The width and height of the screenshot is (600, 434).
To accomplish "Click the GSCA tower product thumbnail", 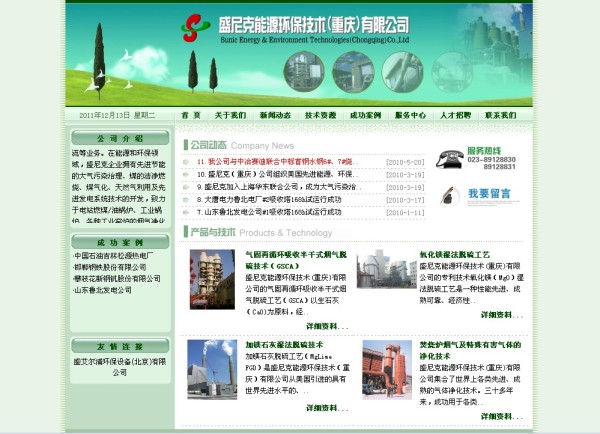I will click(212, 279).
